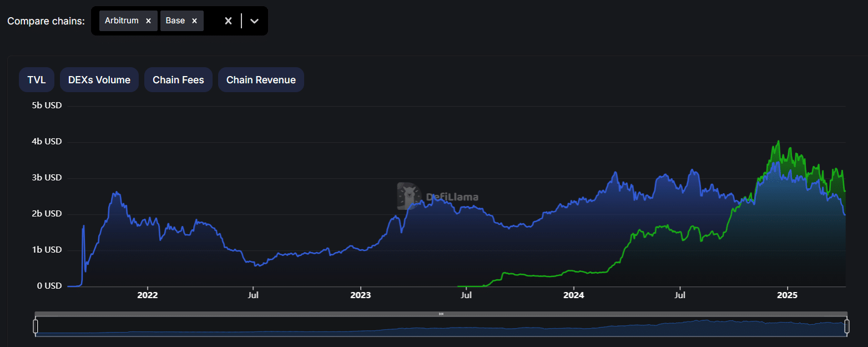Screen dimensions: 868x347
Task: Click the Compare chains label
Action: tap(46, 21)
